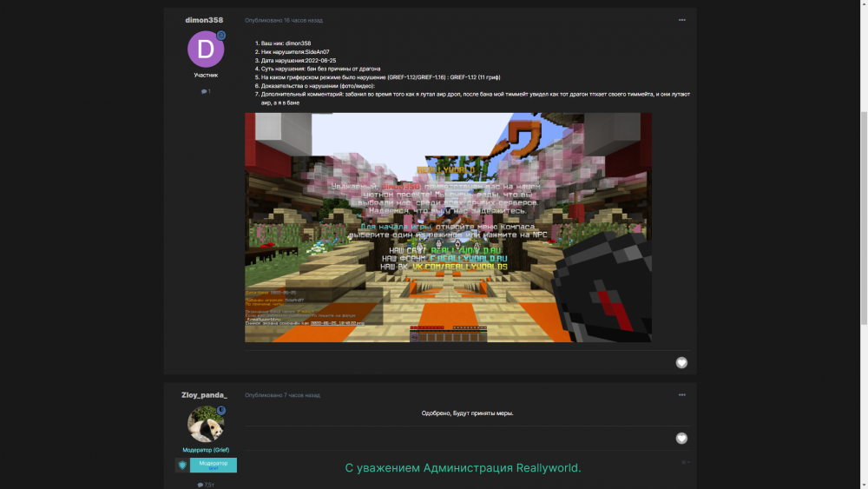Click the rank badge on dimon358's avatar
This screenshot has height=489, width=868.
point(220,35)
